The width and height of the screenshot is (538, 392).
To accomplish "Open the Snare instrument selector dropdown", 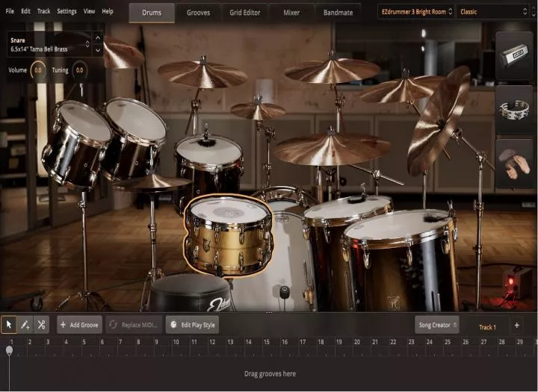I will click(x=50, y=44).
